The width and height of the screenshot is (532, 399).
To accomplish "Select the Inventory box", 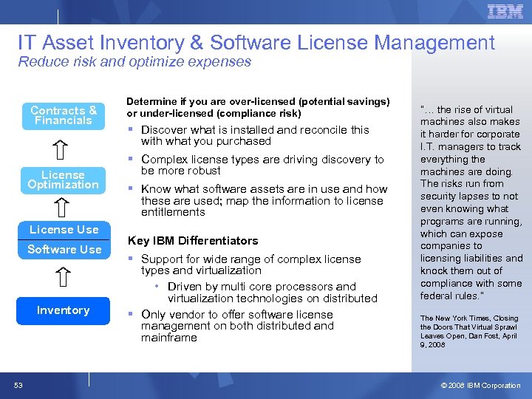I will pyautogui.click(x=63, y=311).
